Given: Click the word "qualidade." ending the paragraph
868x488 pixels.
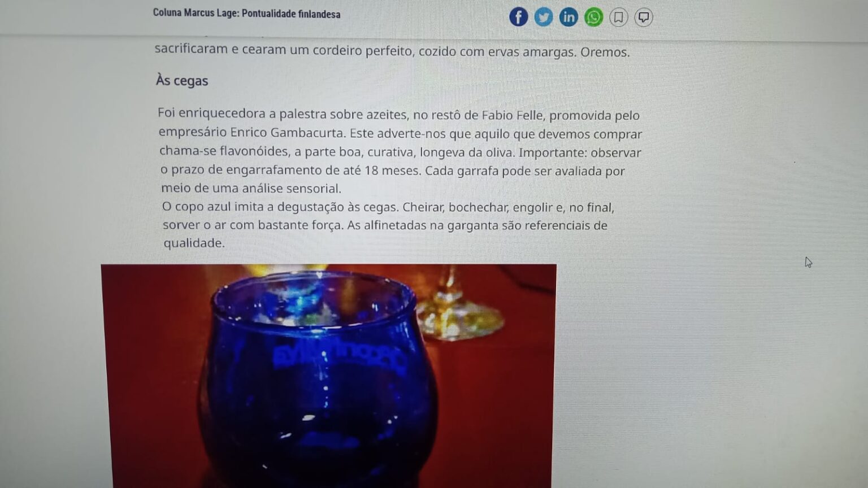Looking at the screenshot, I should point(194,243).
